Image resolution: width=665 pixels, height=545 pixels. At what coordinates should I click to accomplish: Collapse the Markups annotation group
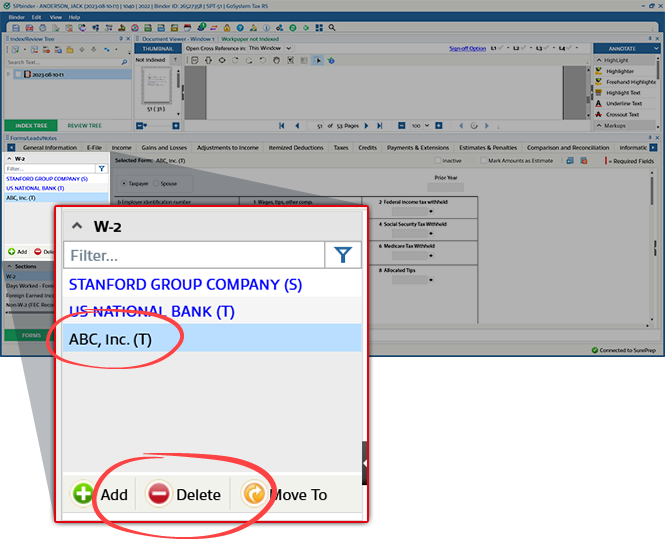599,126
